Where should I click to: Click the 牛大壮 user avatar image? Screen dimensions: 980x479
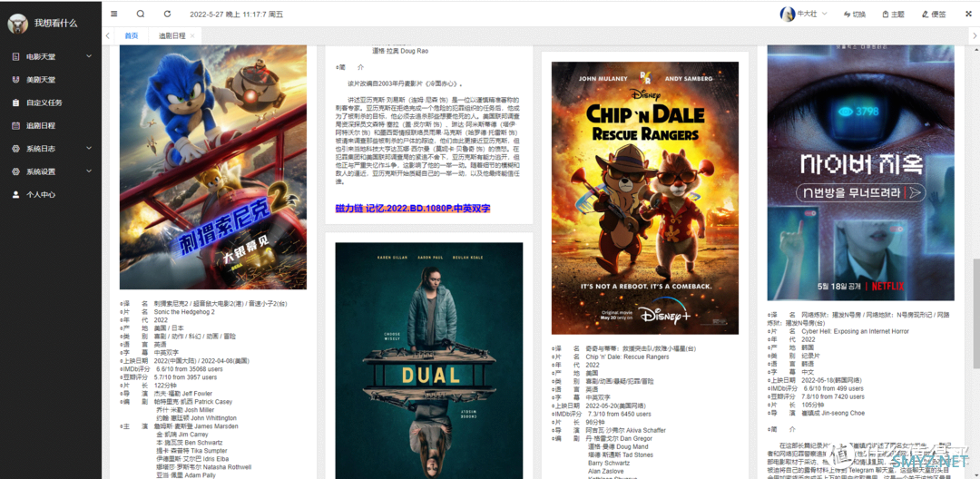coord(788,14)
